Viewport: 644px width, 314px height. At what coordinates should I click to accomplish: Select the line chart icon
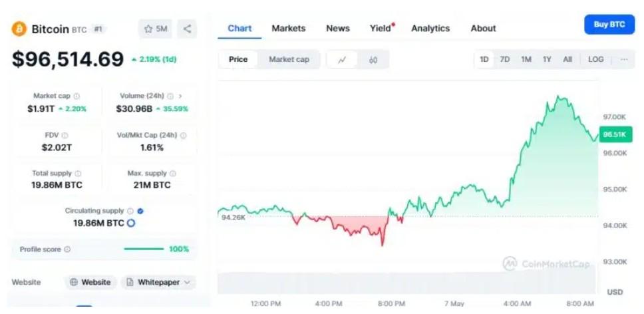pos(342,59)
